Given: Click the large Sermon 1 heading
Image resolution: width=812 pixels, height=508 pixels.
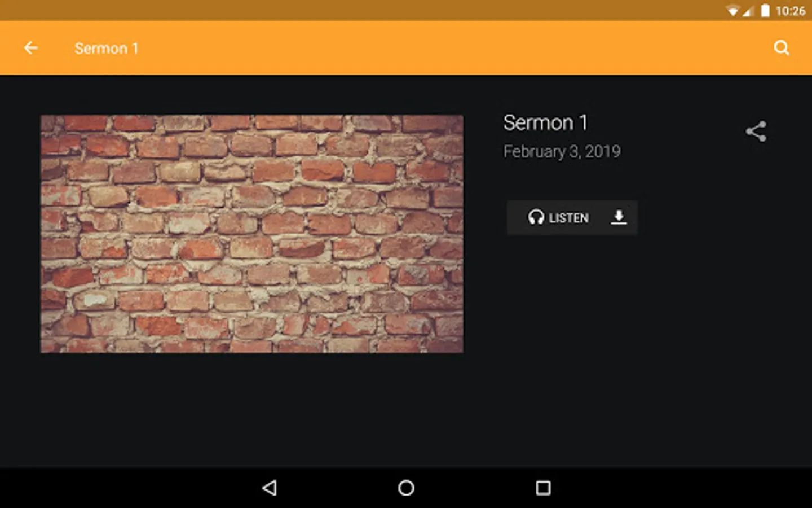Looking at the screenshot, I should coord(545,122).
